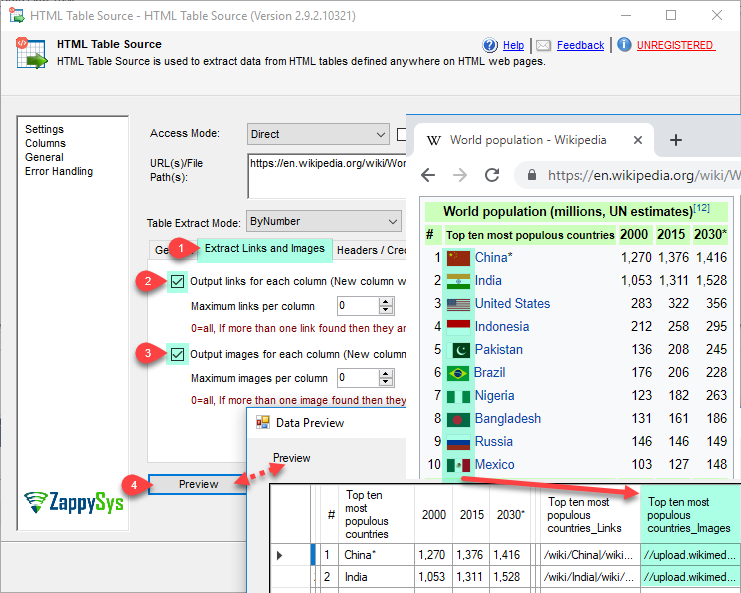The image size is (741, 593).
Task: Select General in the left panel
Action: 44,157
